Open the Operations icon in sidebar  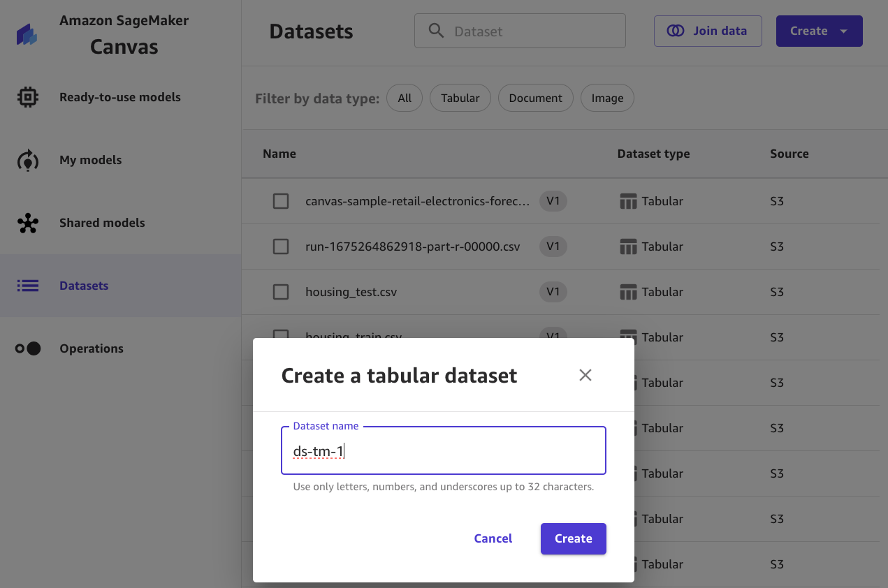tap(28, 348)
